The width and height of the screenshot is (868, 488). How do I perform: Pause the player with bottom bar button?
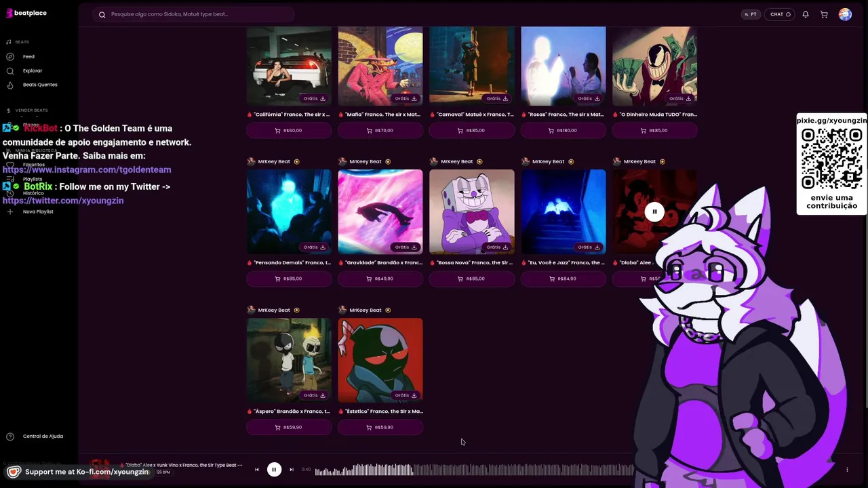[x=274, y=470]
